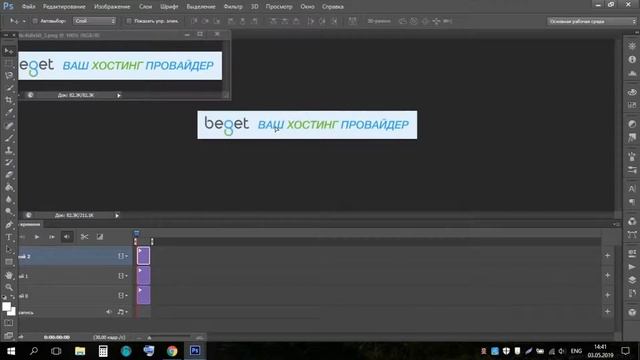Enable the Автовыбор checkbox
This screenshot has width=640, height=360.
(x=35, y=21)
